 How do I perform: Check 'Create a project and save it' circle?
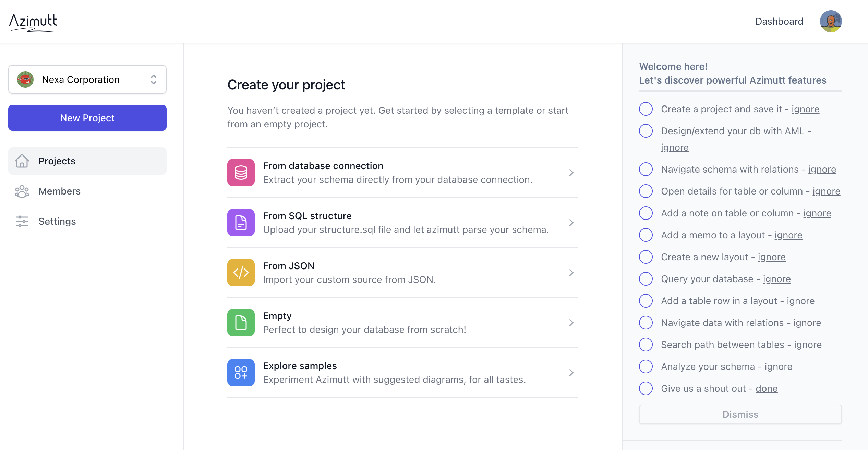click(x=646, y=109)
